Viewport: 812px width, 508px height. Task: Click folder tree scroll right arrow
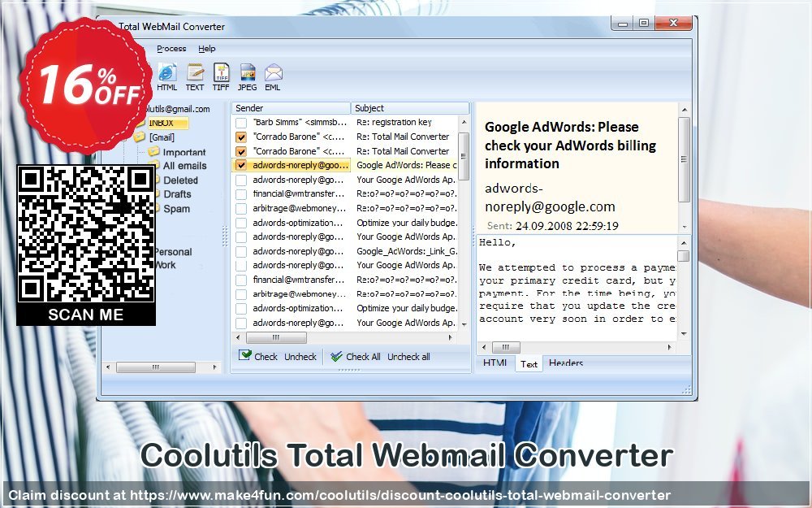pos(214,367)
